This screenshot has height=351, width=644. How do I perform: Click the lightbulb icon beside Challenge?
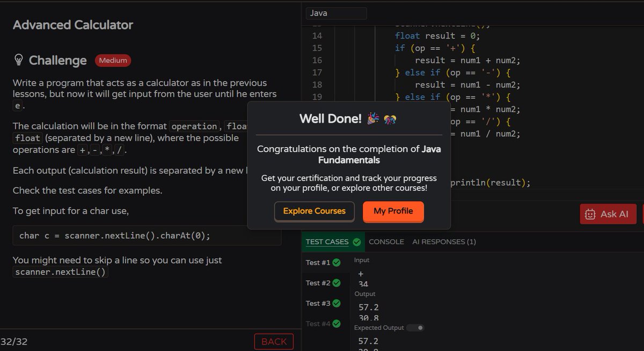click(18, 60)
